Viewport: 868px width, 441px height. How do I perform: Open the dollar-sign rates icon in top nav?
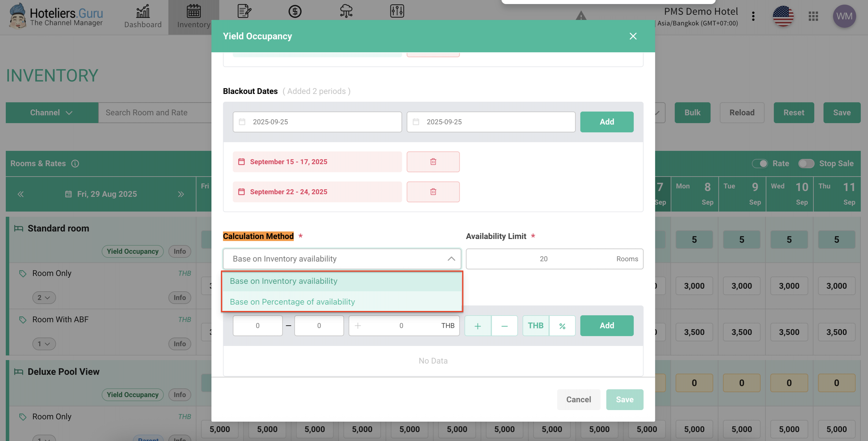click(295, 12)
